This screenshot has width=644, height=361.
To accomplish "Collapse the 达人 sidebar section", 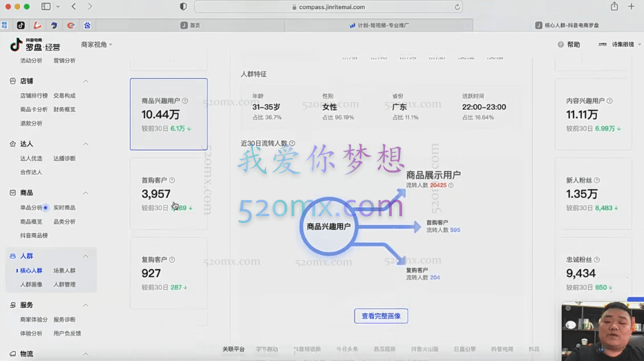I will click(x=86, y=144).
